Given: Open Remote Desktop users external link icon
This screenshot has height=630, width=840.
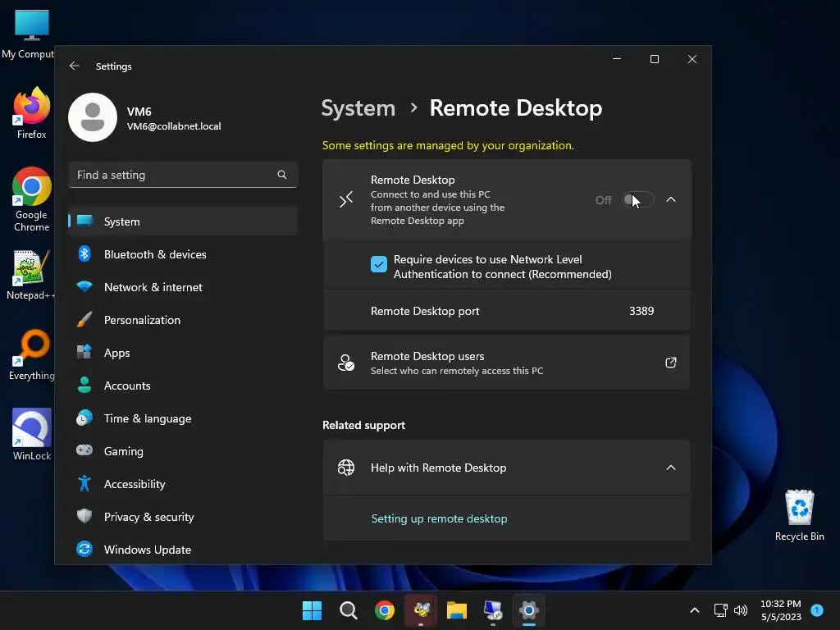Looking at the screenshot, I should 671,363.
